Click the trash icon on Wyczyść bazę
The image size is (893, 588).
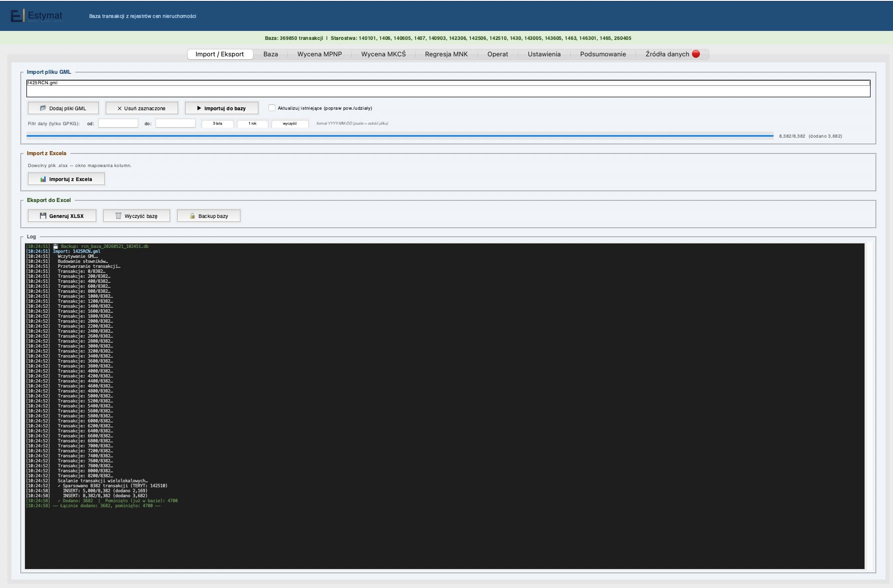click(118, 216)
